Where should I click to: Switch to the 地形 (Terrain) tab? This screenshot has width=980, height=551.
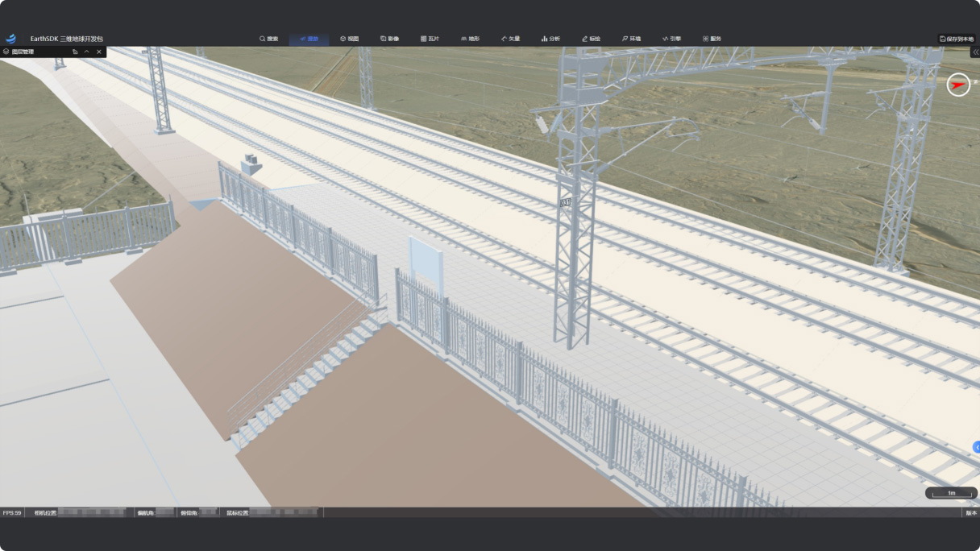tap(470, 39)
